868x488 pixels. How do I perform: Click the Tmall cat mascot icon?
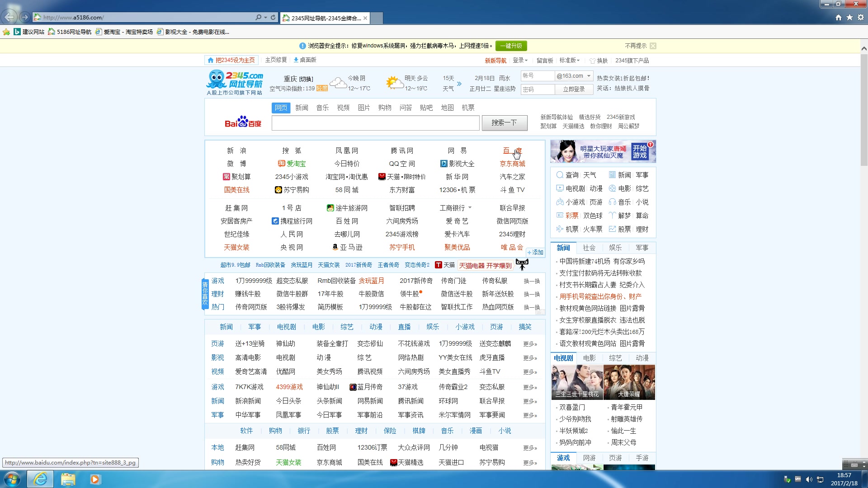tap(522, 264)
